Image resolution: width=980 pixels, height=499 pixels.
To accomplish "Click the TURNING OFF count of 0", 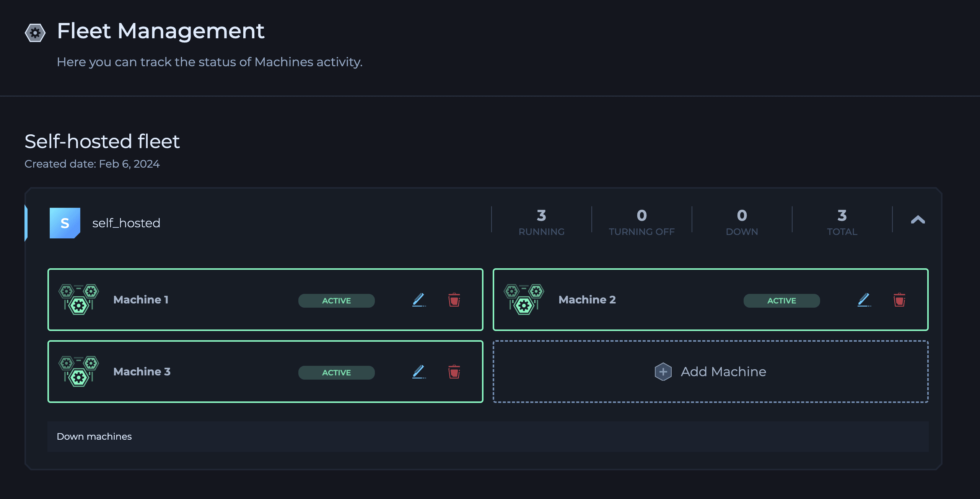I will point(642,216).
